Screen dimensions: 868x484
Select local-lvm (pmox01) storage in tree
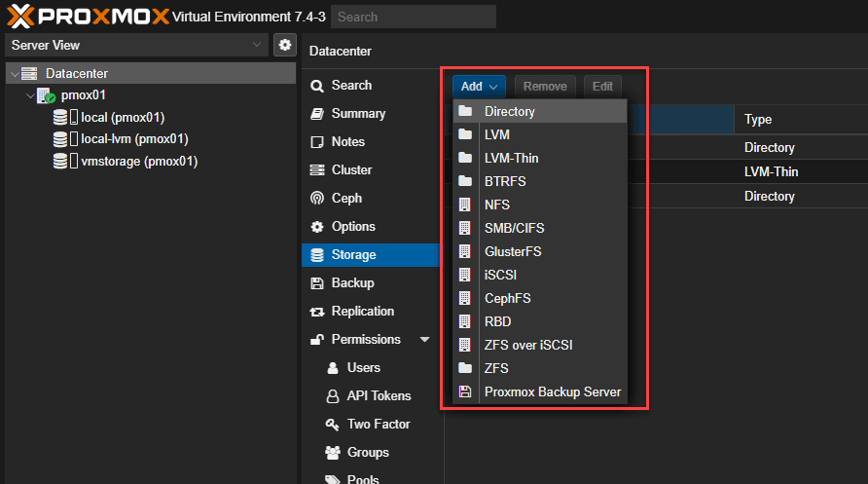[134, 139]
